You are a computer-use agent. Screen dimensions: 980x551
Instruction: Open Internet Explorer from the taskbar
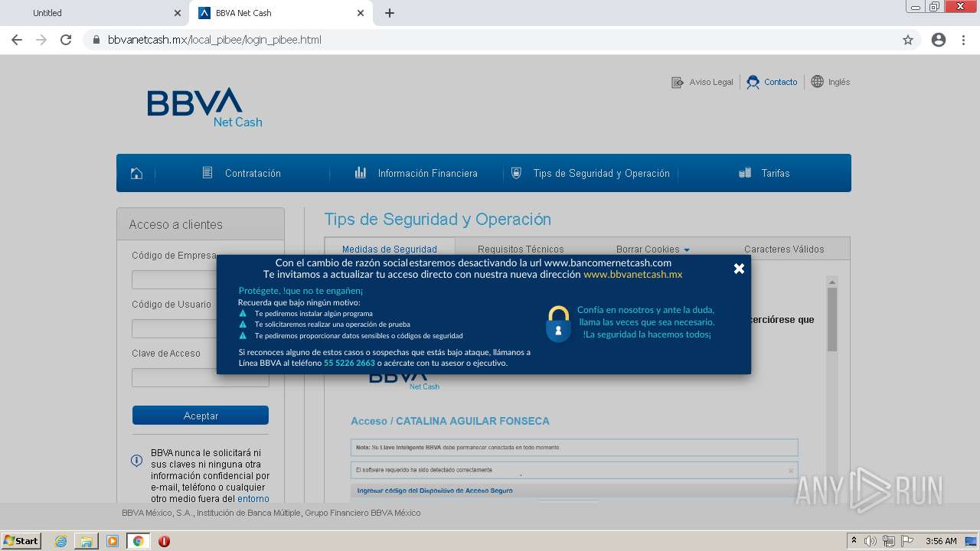tap(60, 541)
